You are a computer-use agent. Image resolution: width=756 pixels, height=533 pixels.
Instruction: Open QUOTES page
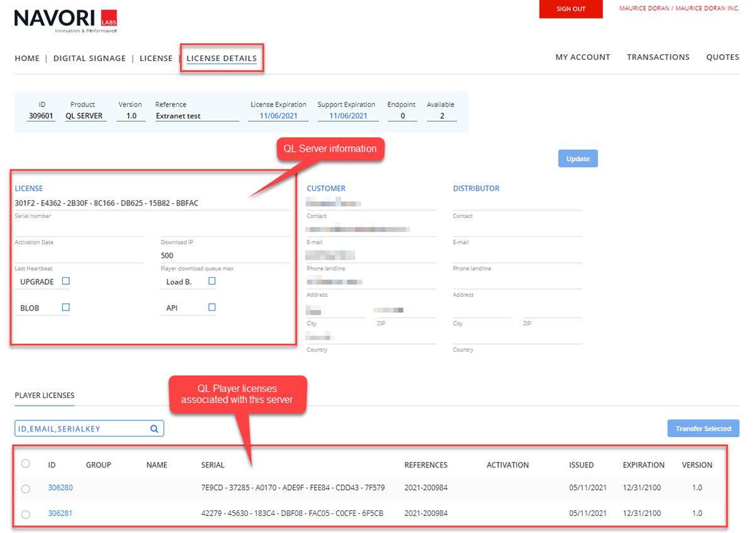(x=723, y=57)
